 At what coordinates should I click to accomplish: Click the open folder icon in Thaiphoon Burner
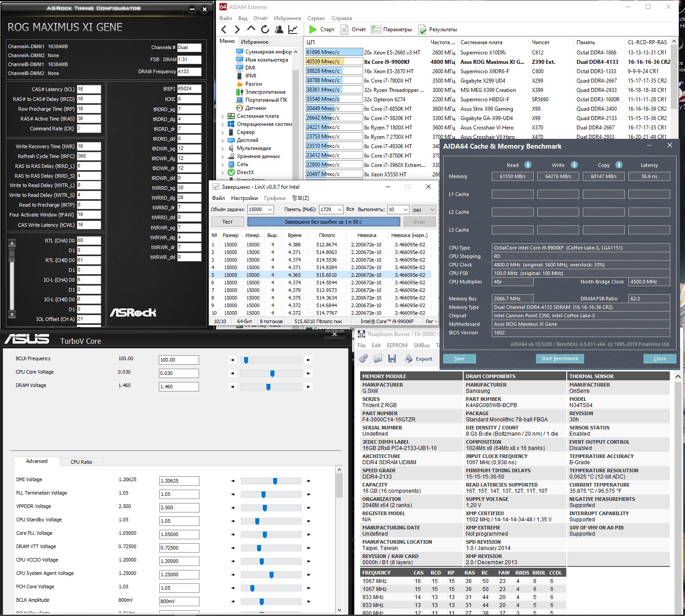378,358
